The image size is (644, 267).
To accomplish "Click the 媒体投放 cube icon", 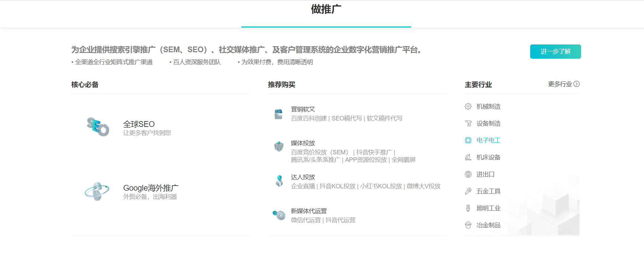I will click(279, 147).
